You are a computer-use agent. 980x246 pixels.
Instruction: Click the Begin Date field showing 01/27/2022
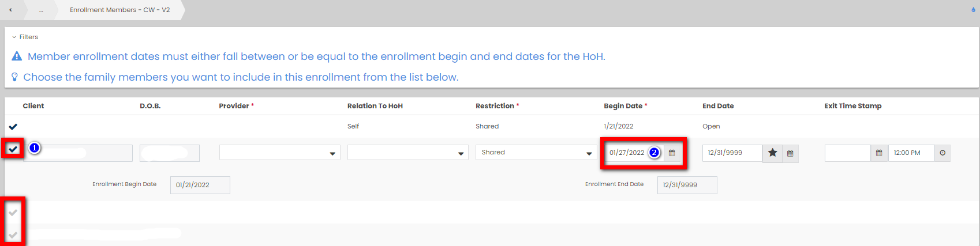(x=627, y=153)
